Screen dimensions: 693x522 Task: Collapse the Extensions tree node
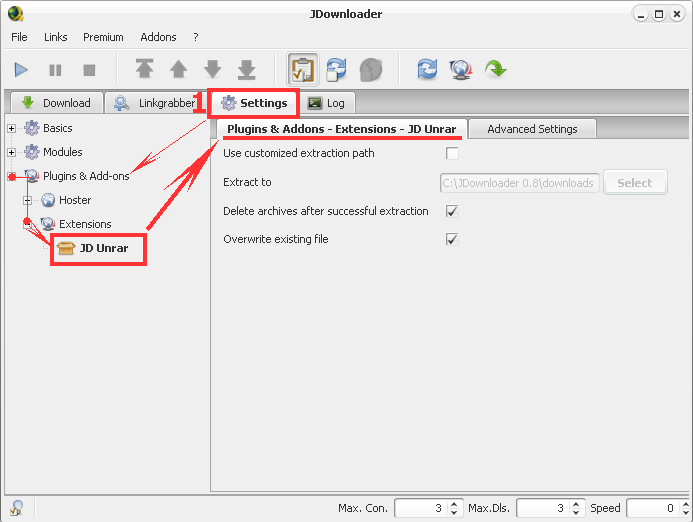point(27,225)
